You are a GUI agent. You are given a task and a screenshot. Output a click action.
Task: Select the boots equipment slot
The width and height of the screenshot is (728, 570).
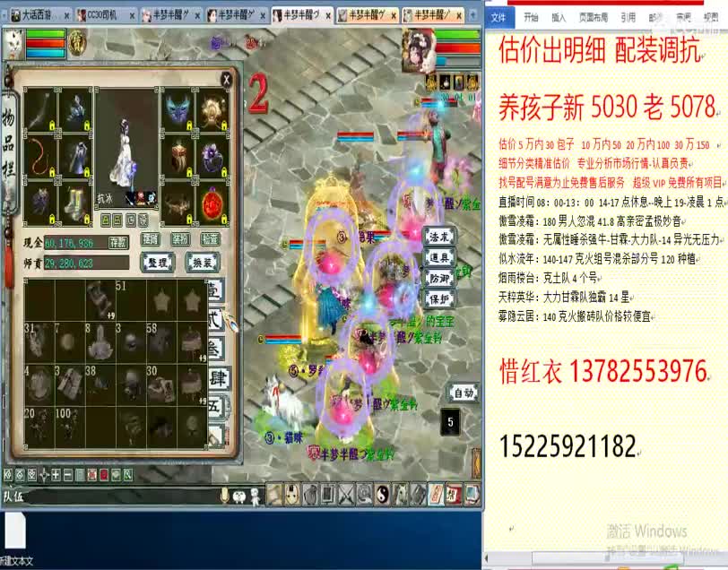[x=75, y=204]
